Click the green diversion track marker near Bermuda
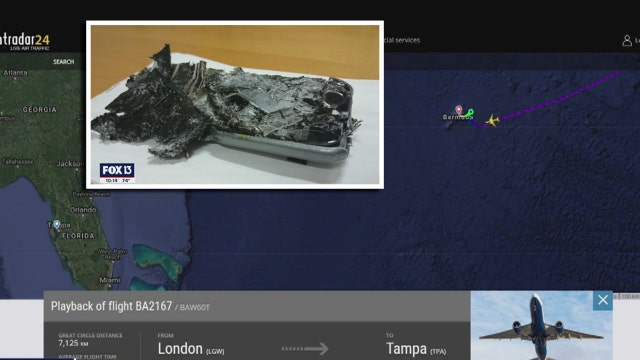The width and height of the screenshot is (640, 360). pyautogui.click(x=469, y=113)
